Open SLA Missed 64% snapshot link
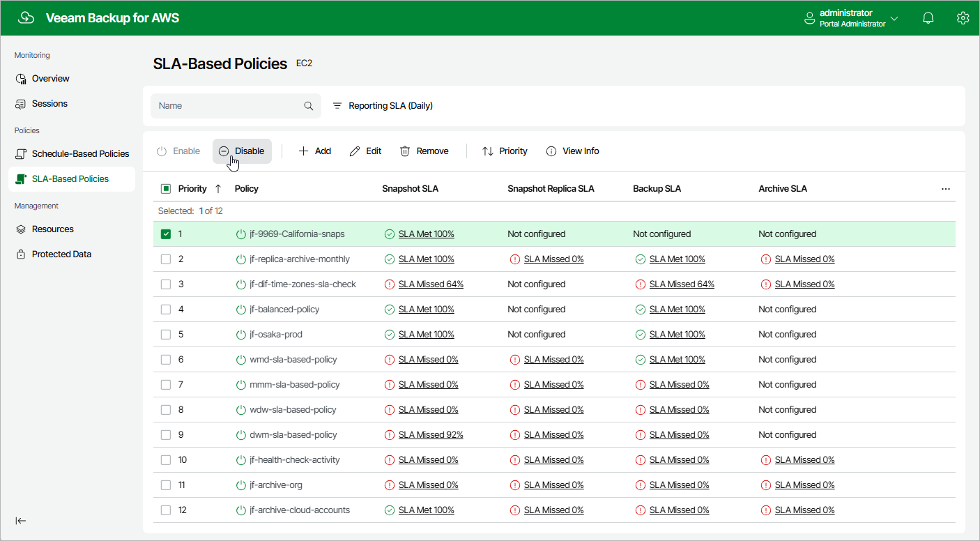This screenshot has height=541, width=980. click(x=431, y=284)
